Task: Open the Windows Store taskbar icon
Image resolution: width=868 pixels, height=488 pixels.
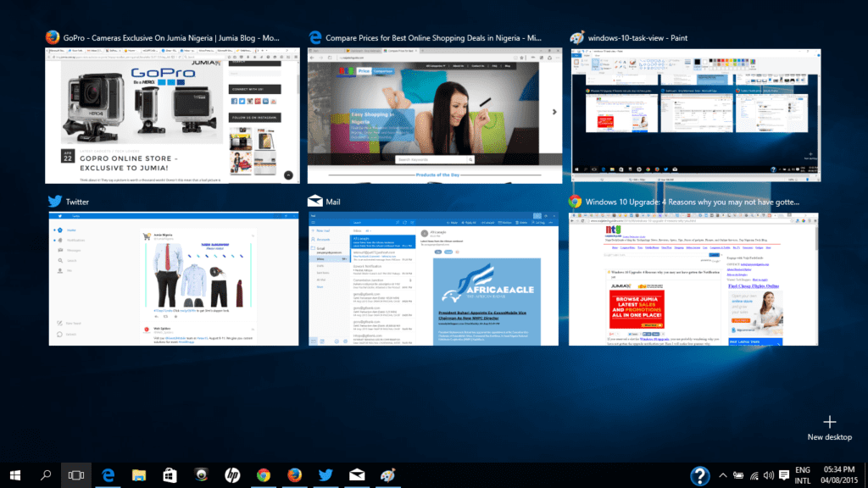Action: coord(170,475)
